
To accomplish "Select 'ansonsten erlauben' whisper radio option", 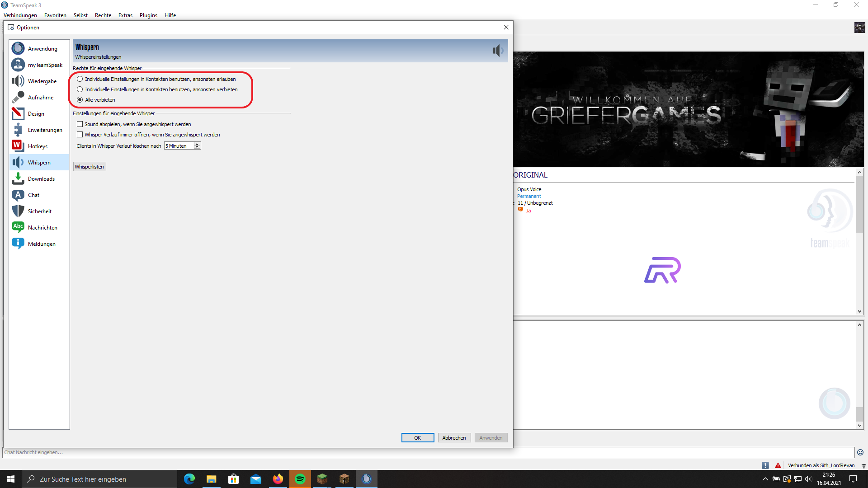I will [80, 79].
